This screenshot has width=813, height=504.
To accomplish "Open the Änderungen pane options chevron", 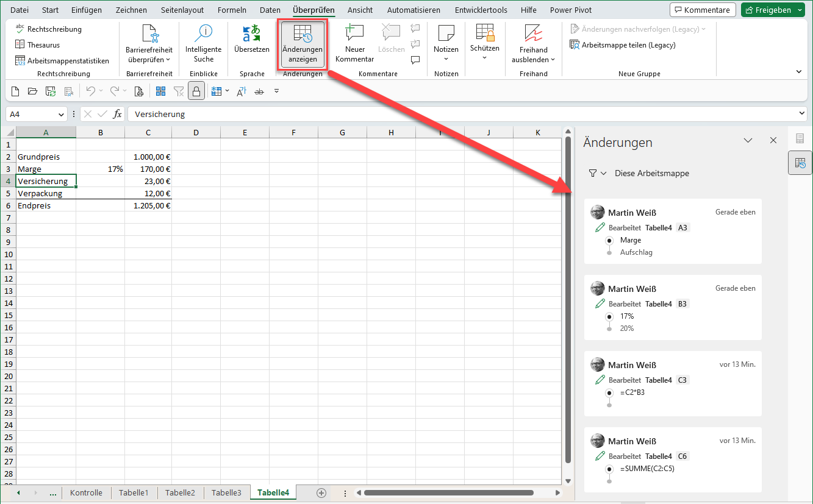I will [748, 141].
